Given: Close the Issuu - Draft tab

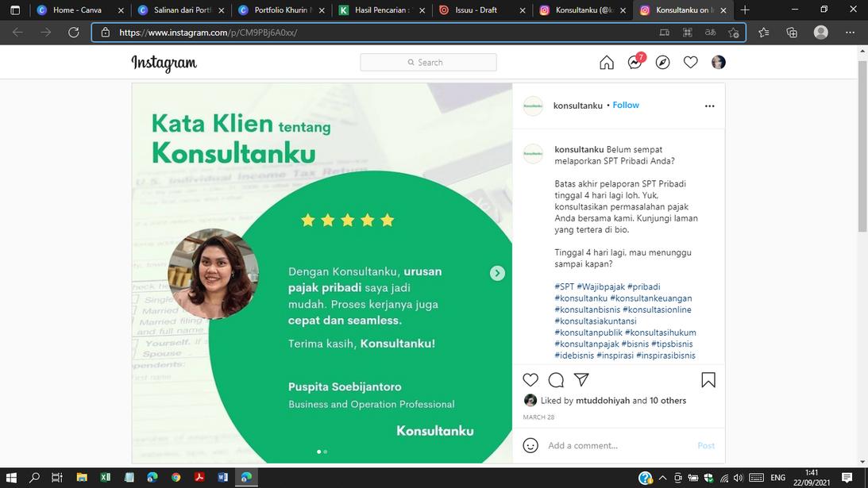Looking at the screenshot, I should (x=522, y=10).
